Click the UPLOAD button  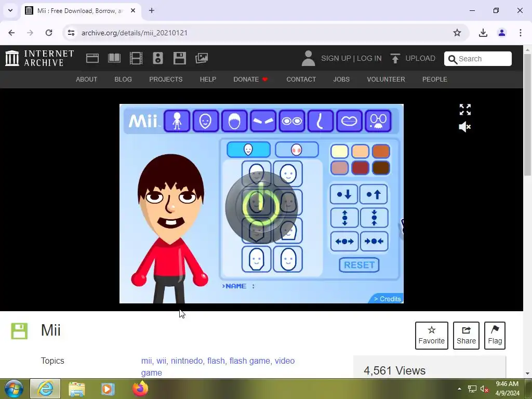click(x=413, y=58)
